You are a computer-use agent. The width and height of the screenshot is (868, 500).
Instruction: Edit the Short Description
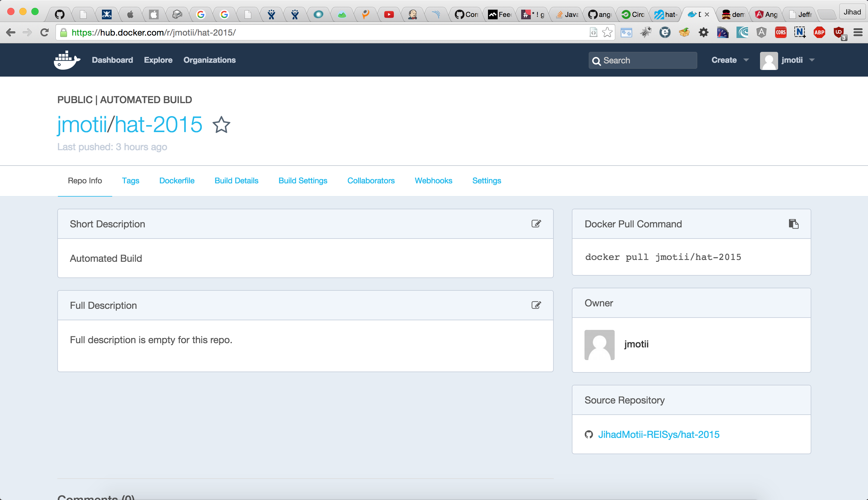click(536, 224)
